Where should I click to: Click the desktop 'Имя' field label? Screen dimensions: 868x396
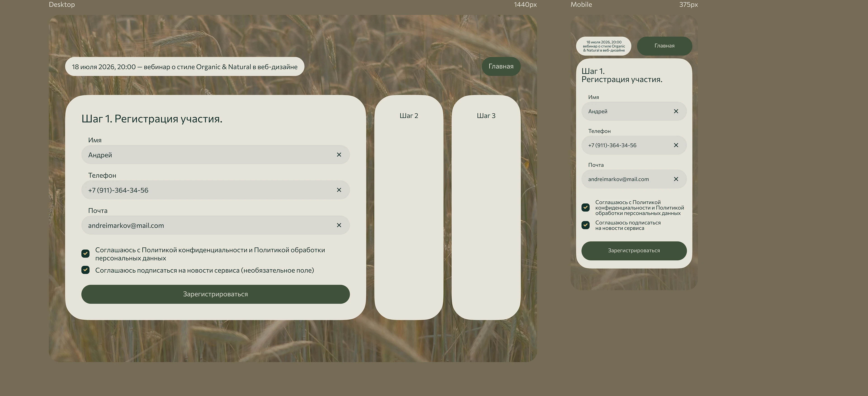click(95, 140)
